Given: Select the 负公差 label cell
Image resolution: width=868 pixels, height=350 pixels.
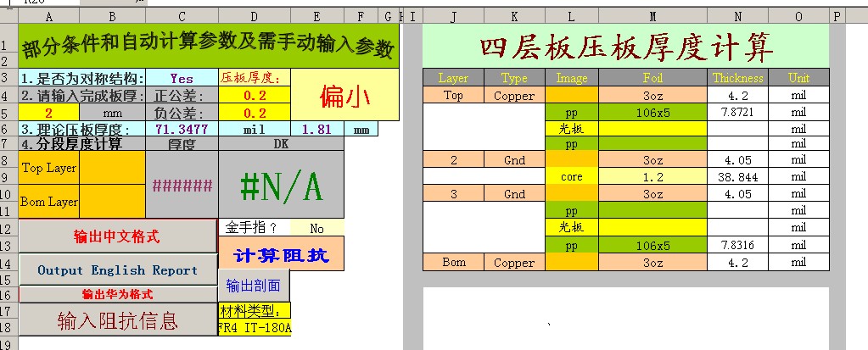Looking at the screenshot, I should [x=182, y=113].
